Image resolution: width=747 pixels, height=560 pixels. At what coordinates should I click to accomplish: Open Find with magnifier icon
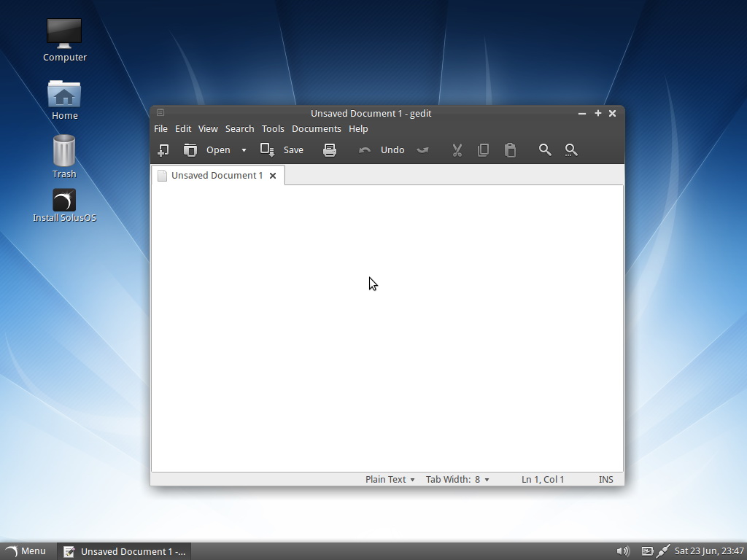545,150
